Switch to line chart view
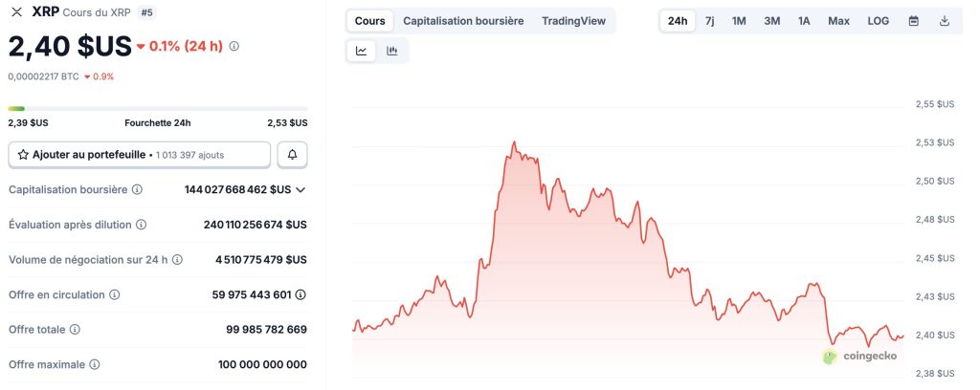This screenshot has height=390, width=980. point(362,52)
